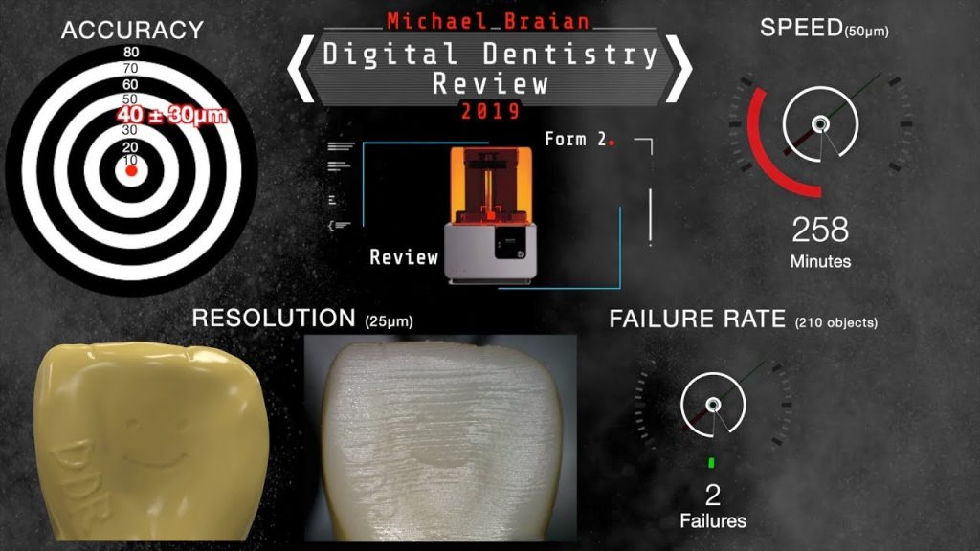Screen dimensions: 980x551
Task: Click the 'Michael_Braian' author name
Action: tap(488, 21)
